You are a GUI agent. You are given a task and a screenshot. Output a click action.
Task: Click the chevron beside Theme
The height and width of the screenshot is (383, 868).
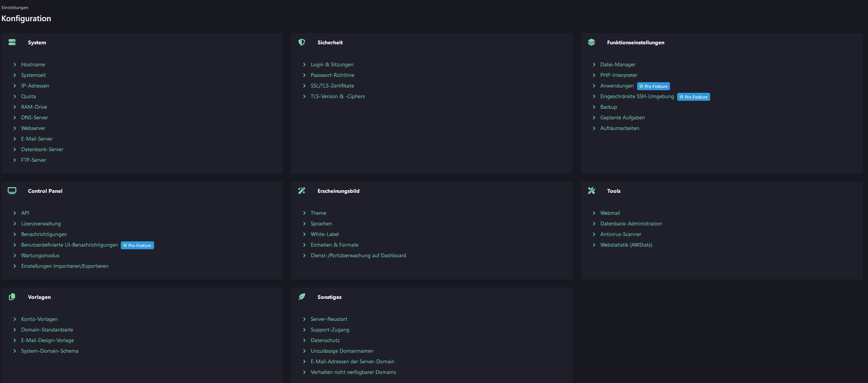tap(304, 213)
